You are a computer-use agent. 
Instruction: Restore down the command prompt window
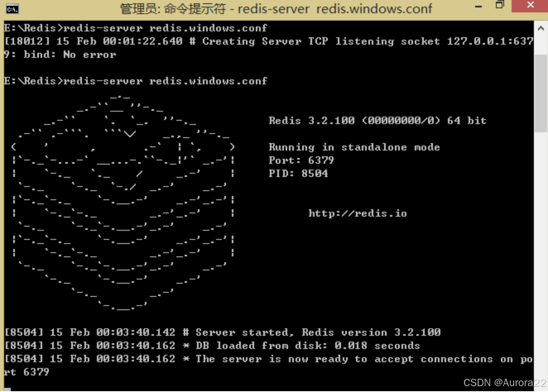coord(500,5)
